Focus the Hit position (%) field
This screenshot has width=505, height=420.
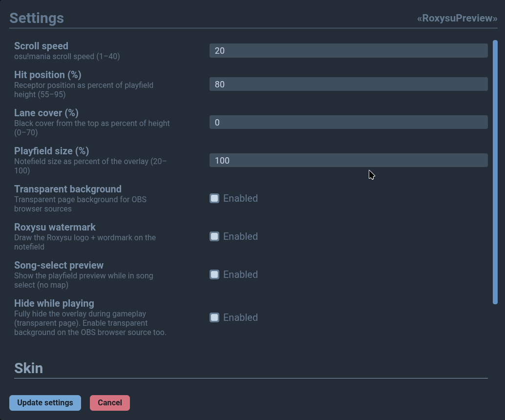click(349, 84)
